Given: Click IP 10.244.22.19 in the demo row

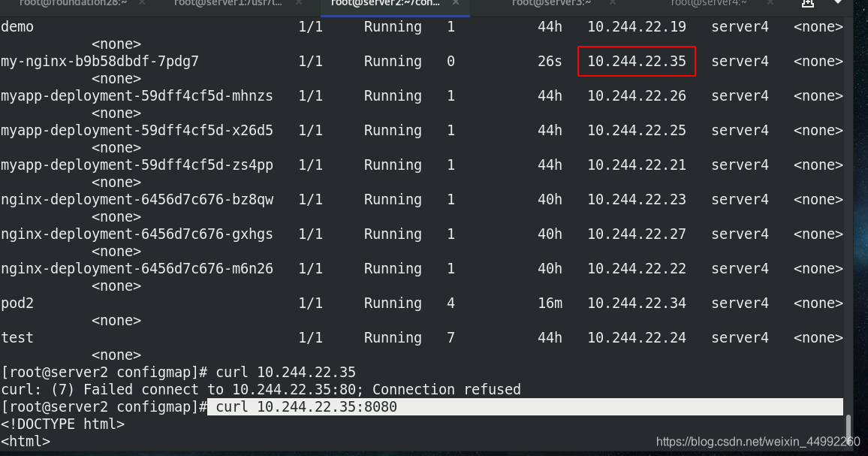Looking at the screenshot, I should tap(637, 26).
